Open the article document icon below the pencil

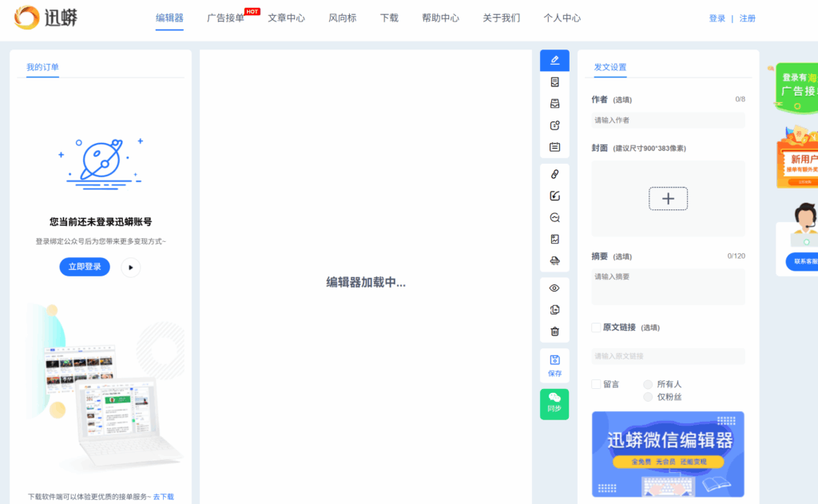point(554,82)
